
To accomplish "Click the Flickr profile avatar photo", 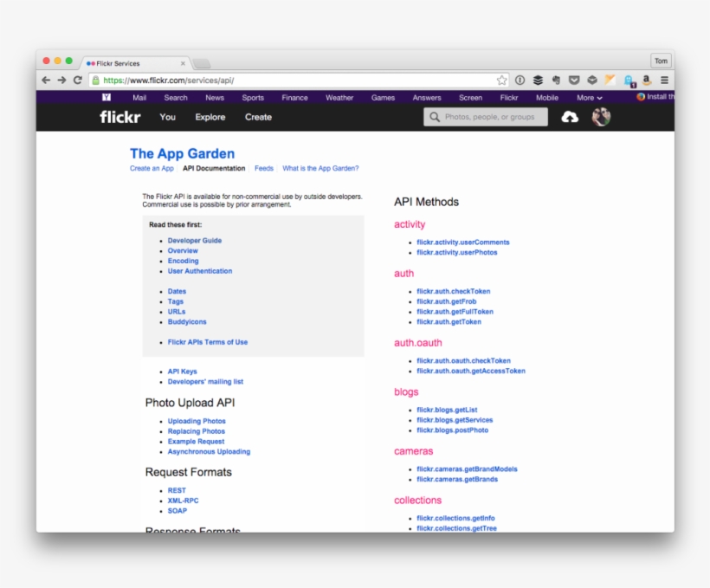I will point(601,117).
